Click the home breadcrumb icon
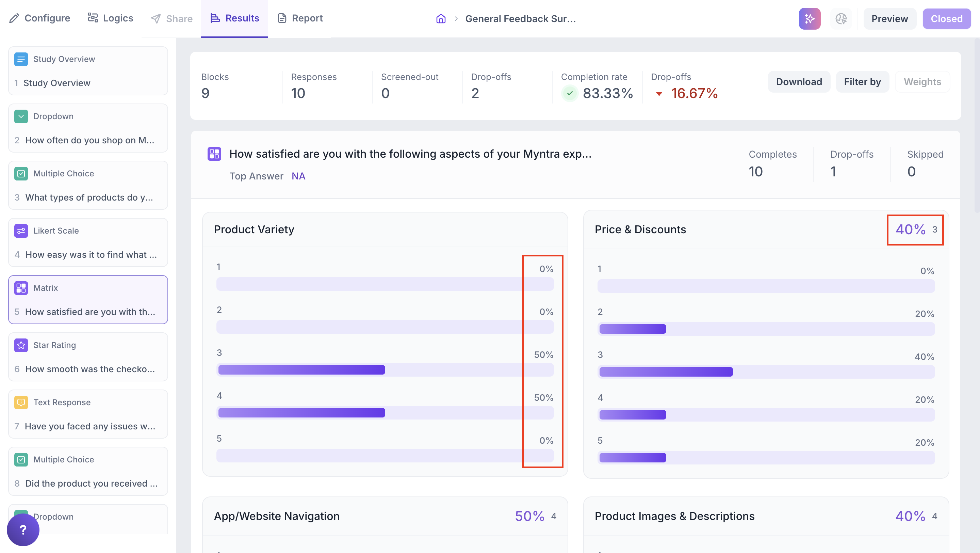 [x=441, y=19]
